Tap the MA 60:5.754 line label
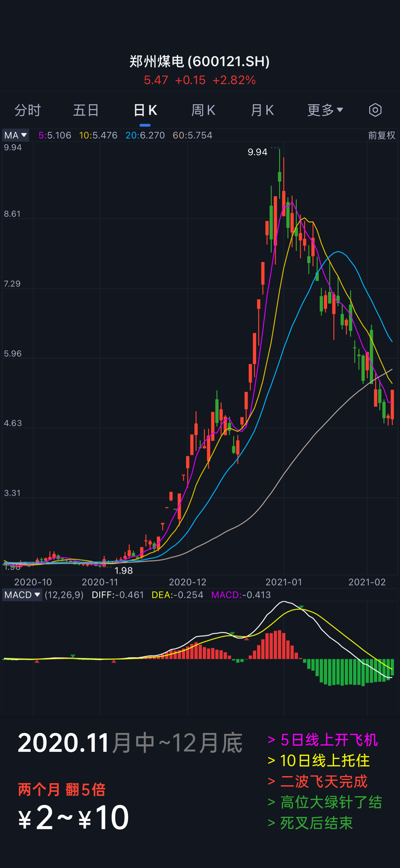 pos(192,135)
